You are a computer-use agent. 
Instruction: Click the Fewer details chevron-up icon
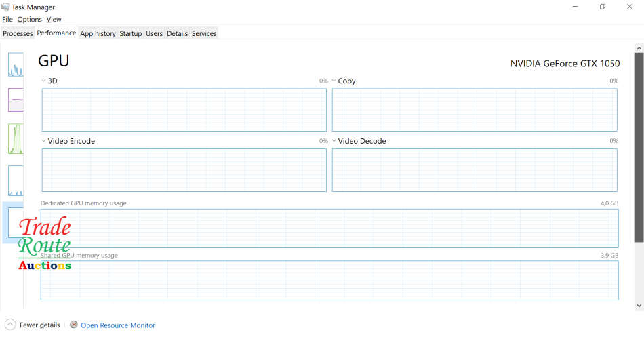tap(10, 325)
